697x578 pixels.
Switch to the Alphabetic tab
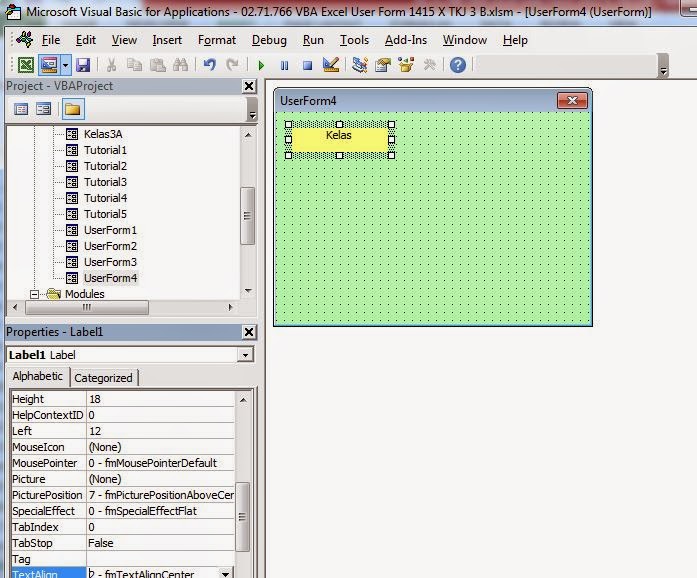coord(38,376)
